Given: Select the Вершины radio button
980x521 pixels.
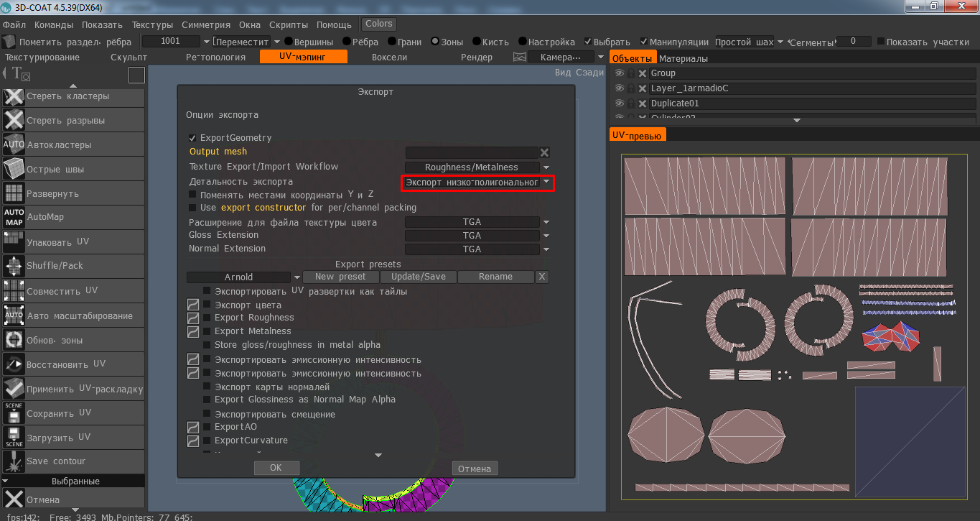Looking at the screenshot, I should point(289,42).
